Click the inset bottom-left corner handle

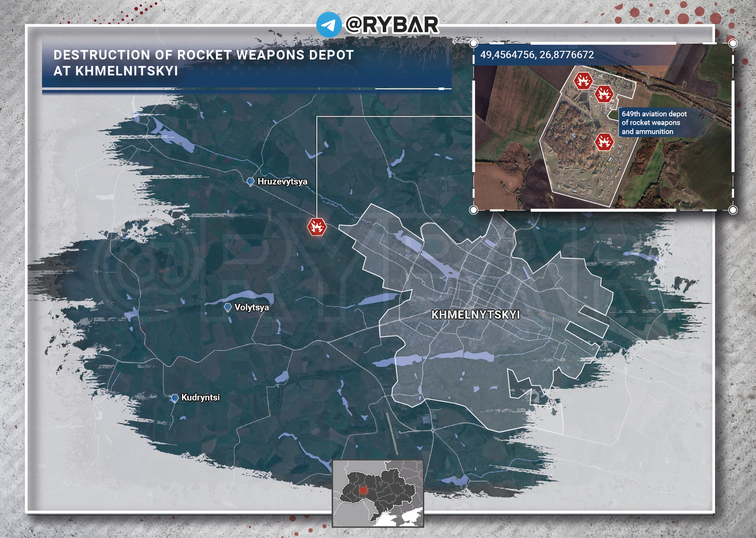(473, 210)
